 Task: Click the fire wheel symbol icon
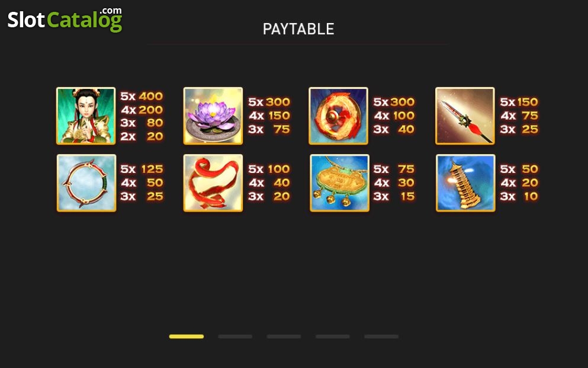[x=338, y=116]
